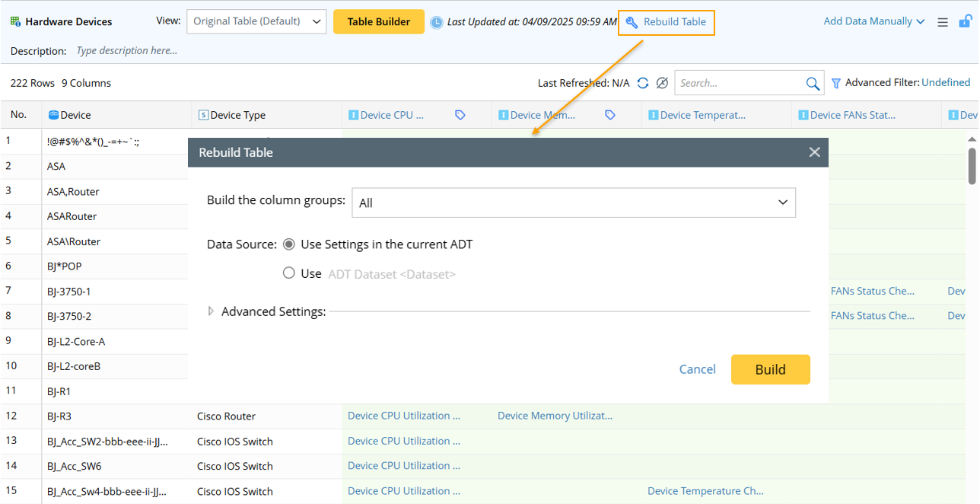Click the unlock padlock icon
Viewport: 980px width, 504px height.
coord(964,22)
